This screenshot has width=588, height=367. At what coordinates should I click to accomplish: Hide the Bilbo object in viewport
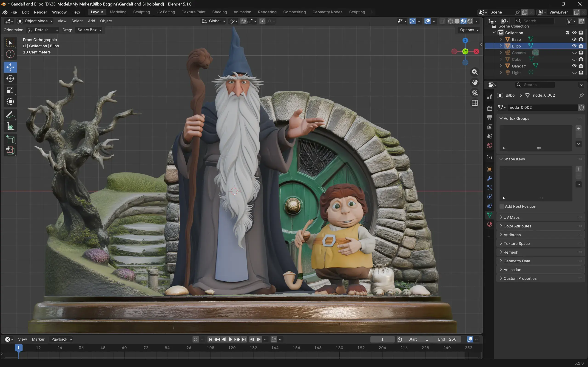574,46
